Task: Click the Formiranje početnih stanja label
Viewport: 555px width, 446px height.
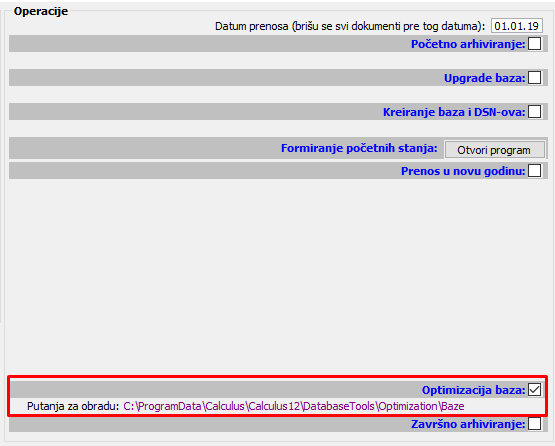Action: pyautogui.click(x=359, y=148)
